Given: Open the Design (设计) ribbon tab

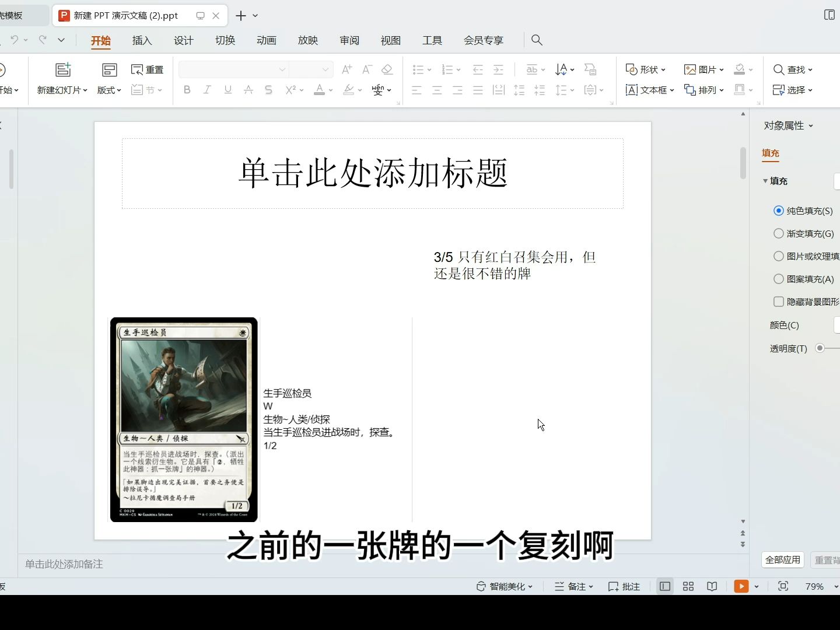Looking at the screenshot, I should point(183,40).
